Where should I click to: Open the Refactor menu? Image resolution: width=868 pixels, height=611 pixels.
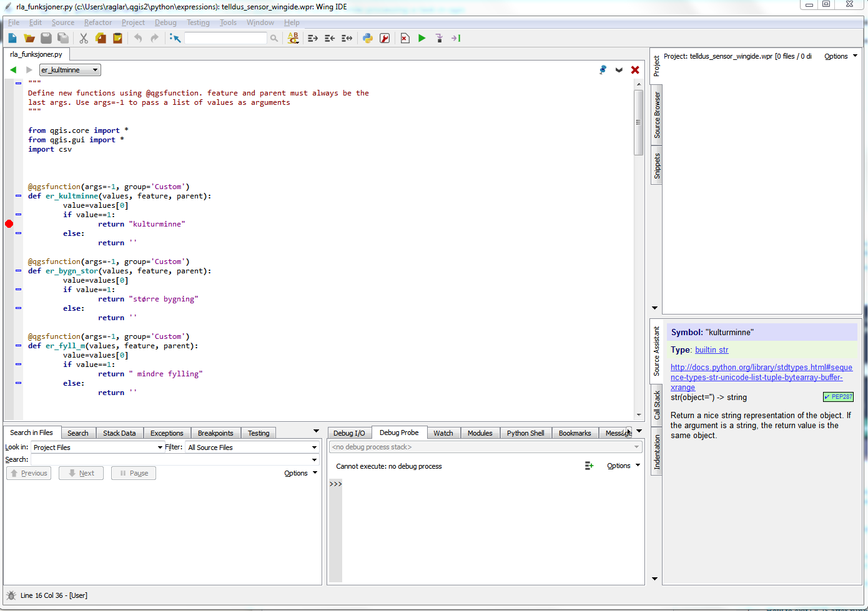pyautogui.click(x=98, y=22)
